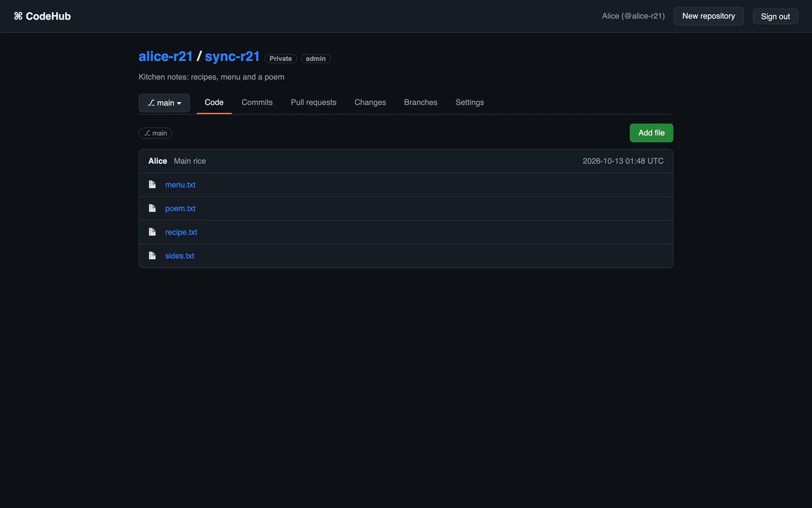Open the main branch selector dropdown
The image size is (812, 508).
pos(164,103)
